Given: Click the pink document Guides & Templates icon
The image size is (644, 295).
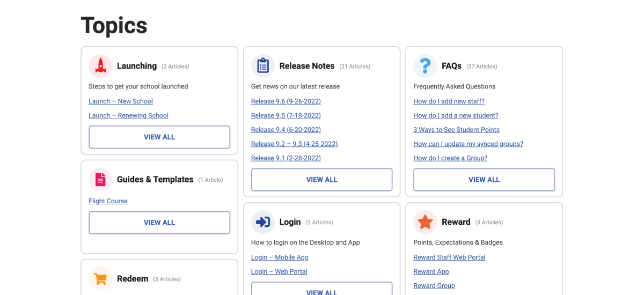Looking at the screenshot, I should (x=100, y=180).
